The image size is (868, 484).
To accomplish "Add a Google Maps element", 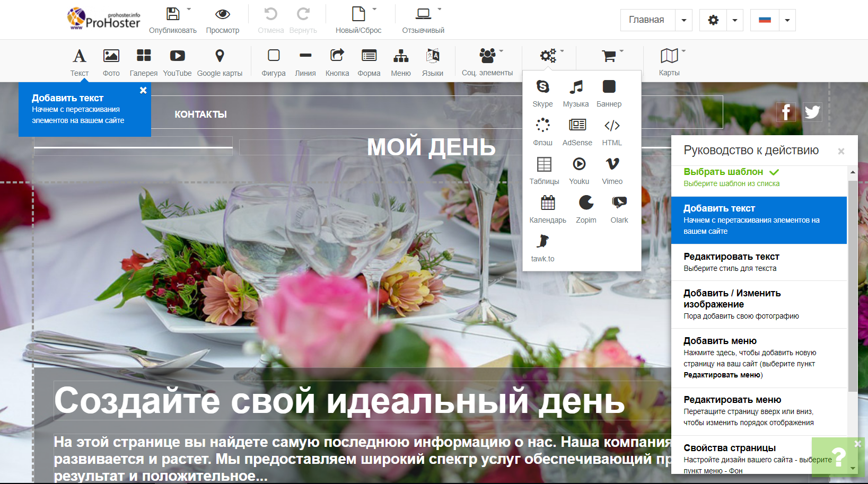I will click(x=220, y=56).
